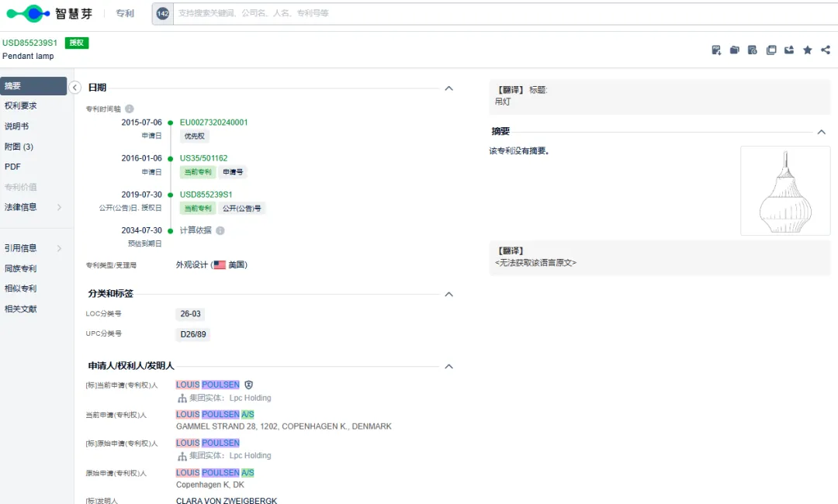Collapse the 申请人/权利人/发明人 section

point(449,366)
